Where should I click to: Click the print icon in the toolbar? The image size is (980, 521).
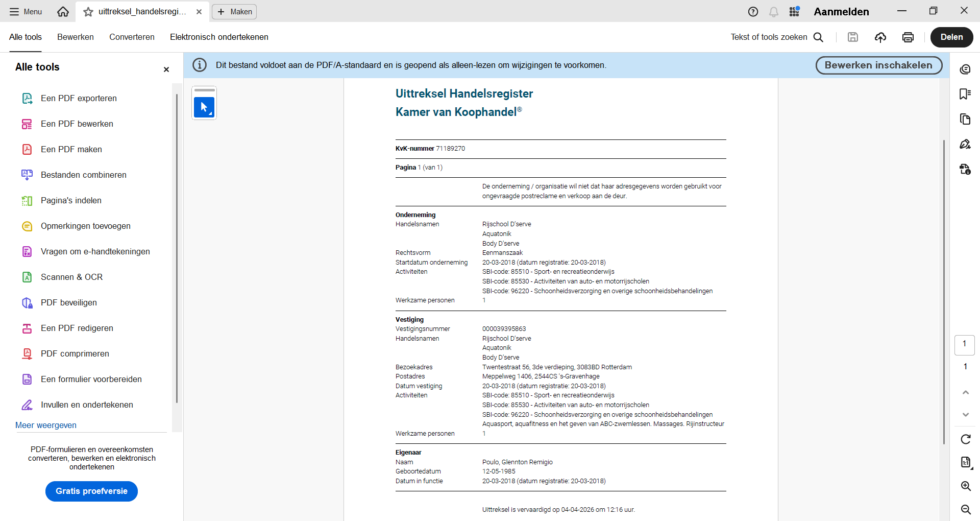point(908,37)
